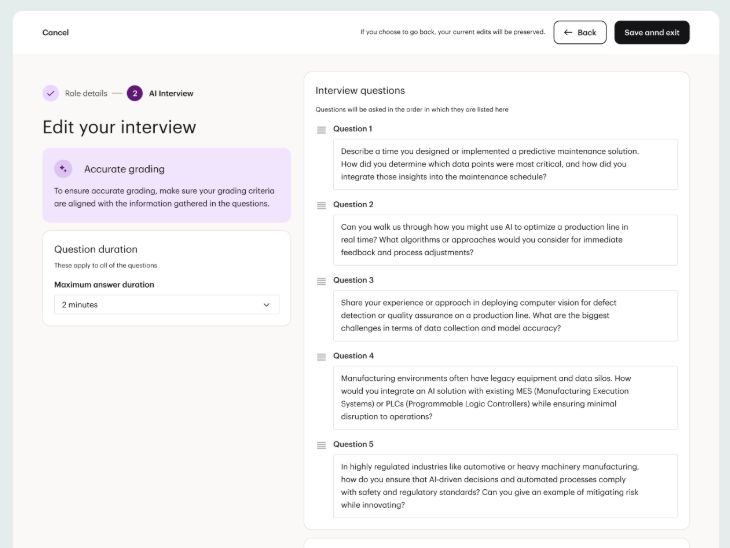
Task: Click the drag handle icon for Question 5
Action: click(321, 445)
